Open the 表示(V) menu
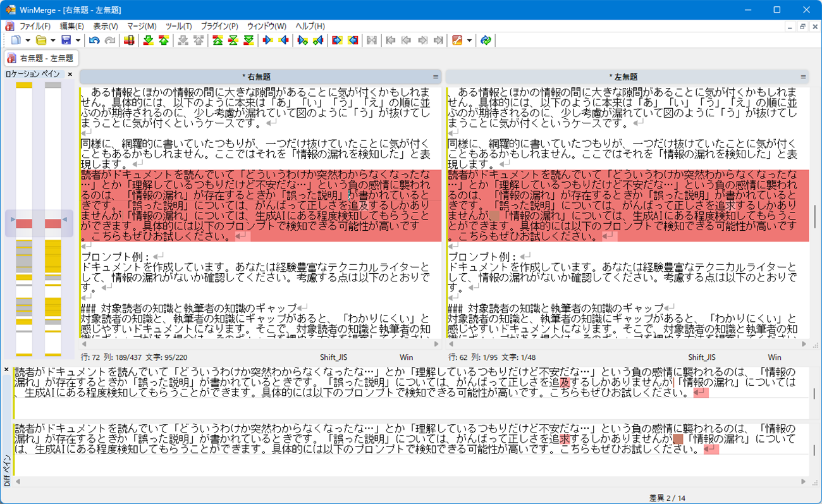Screen dimensions: 822x504 point(106,26)
